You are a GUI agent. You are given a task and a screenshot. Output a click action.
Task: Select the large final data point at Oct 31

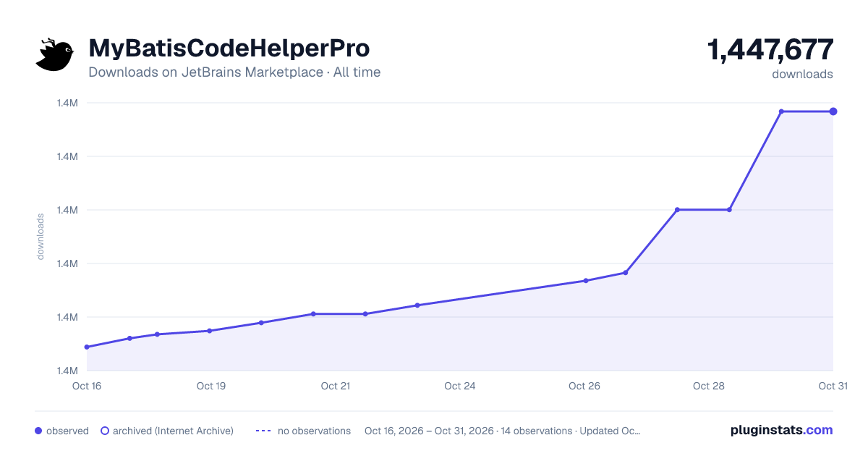pos(833,111)
